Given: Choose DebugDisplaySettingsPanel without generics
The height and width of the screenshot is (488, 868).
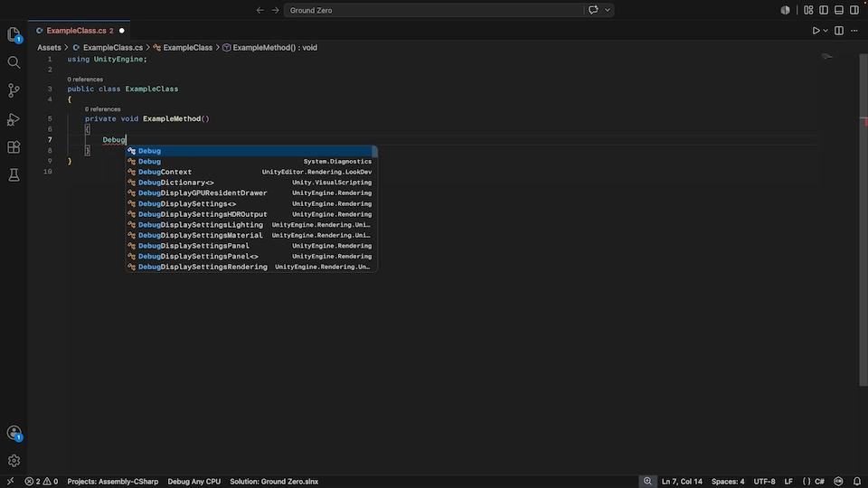Looking at the screenshot, I should (251, 246).
